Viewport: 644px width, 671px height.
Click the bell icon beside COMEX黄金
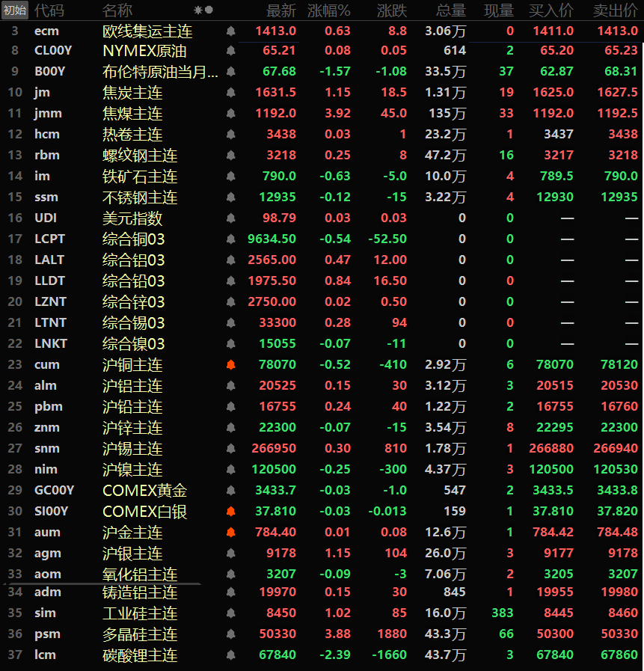pyautogui.click(x=230, y=491)
